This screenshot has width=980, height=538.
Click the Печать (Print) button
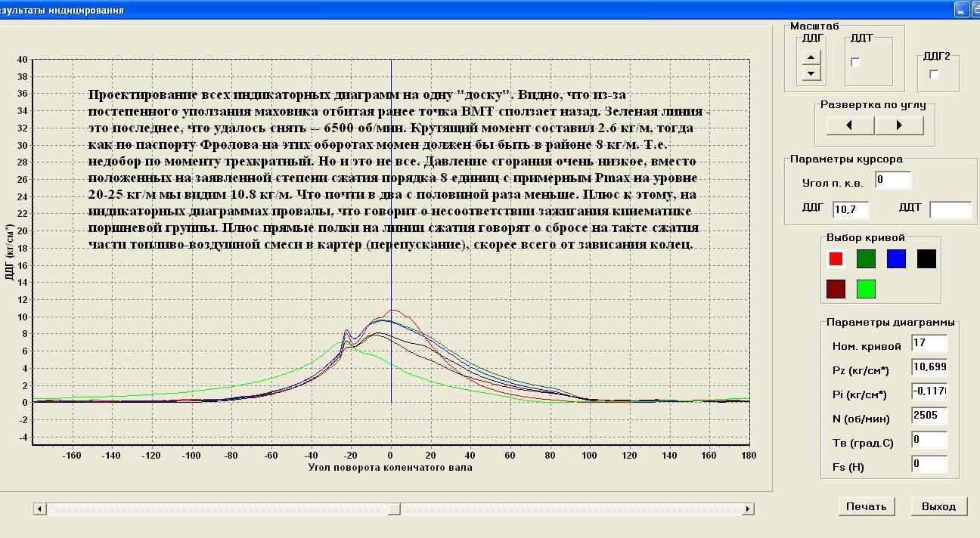(x=866, y=506)
